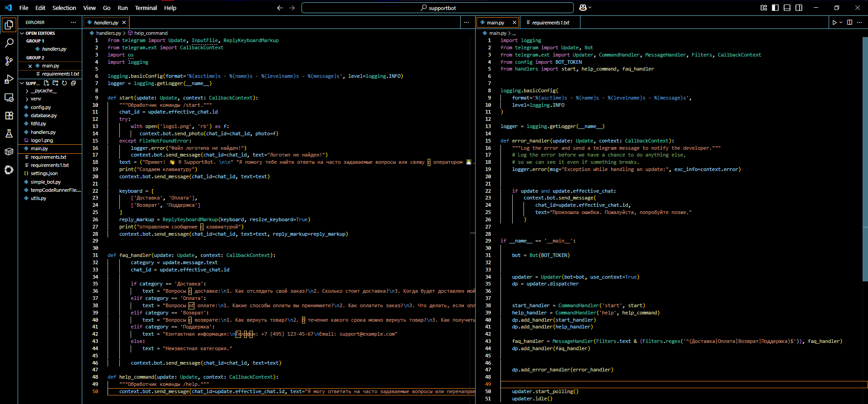Click the supportbot command center search box

click(x=437, y=8)
